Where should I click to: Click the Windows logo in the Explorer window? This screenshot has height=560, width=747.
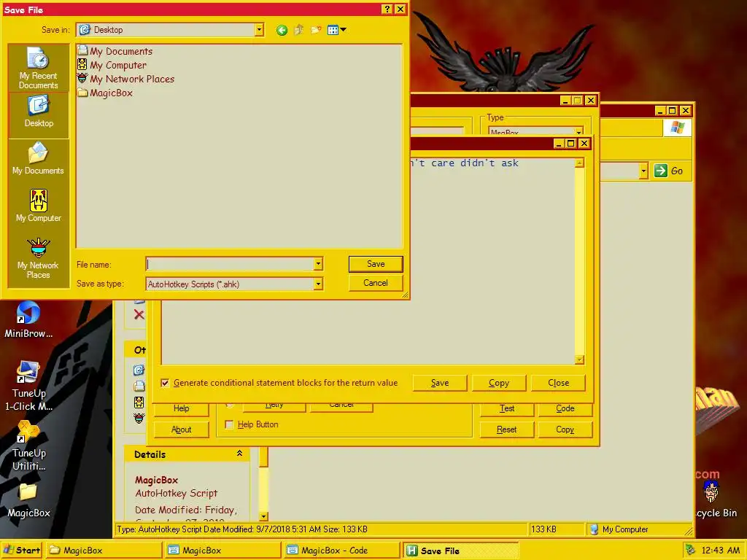click(x=677, y=128)
